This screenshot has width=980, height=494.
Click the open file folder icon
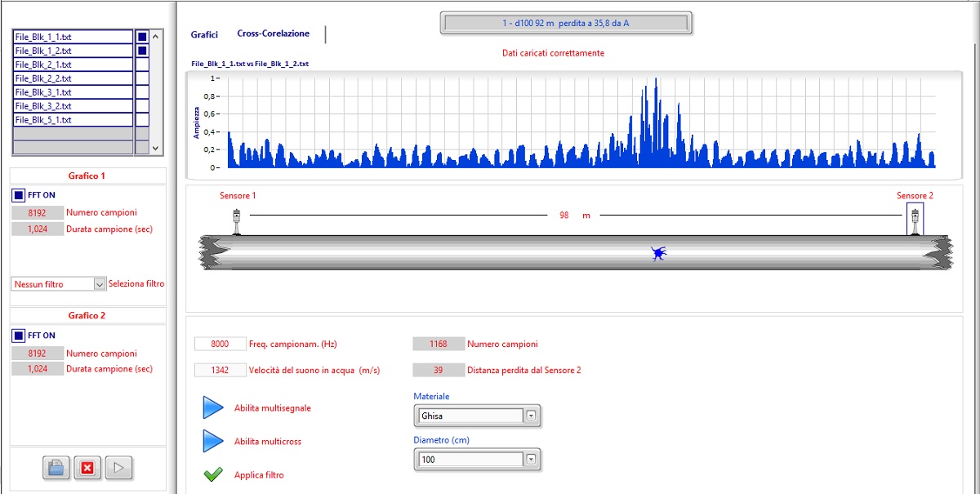[56, 468]
